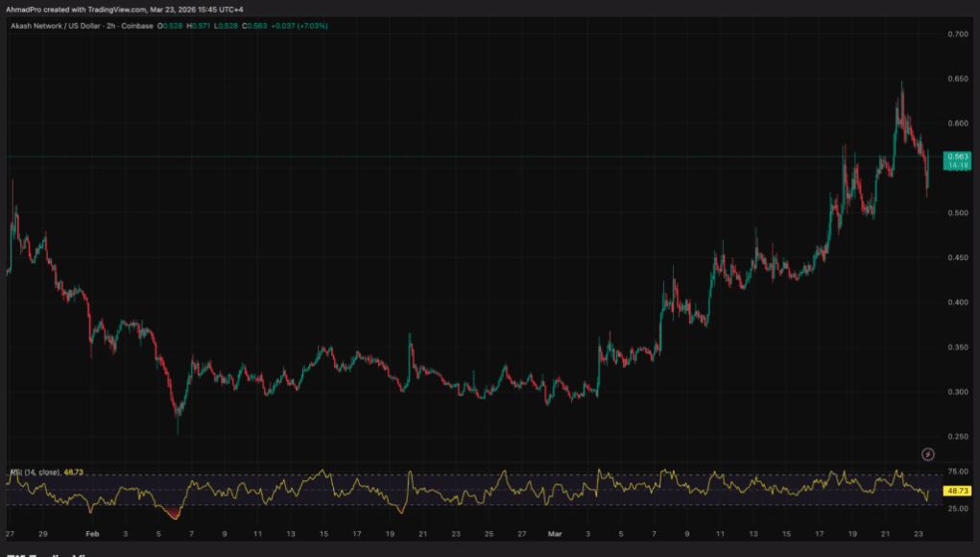Screen dimensions: 980x557
Task: Select the yellow RSI value tag on right axis
Action: click(x=958, y=490)
